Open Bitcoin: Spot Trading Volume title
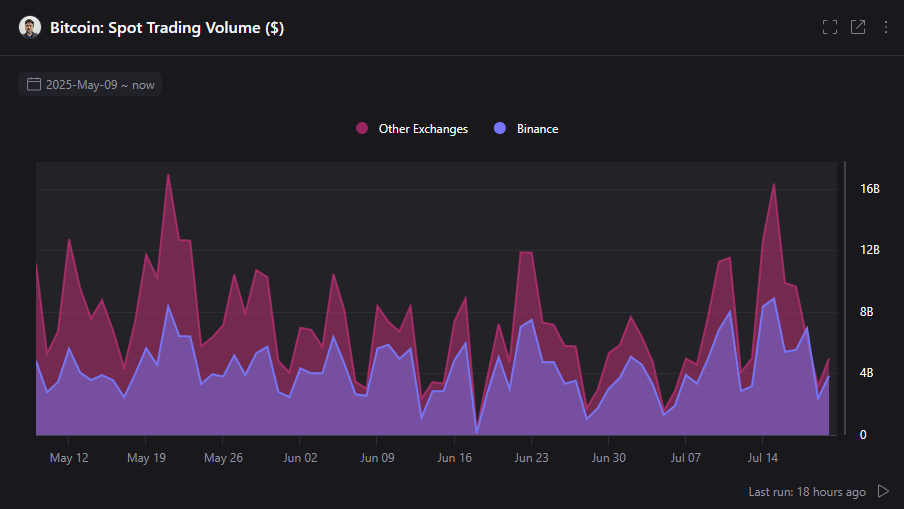This screenshot has height=509, width=904. [x=167, y=28]
